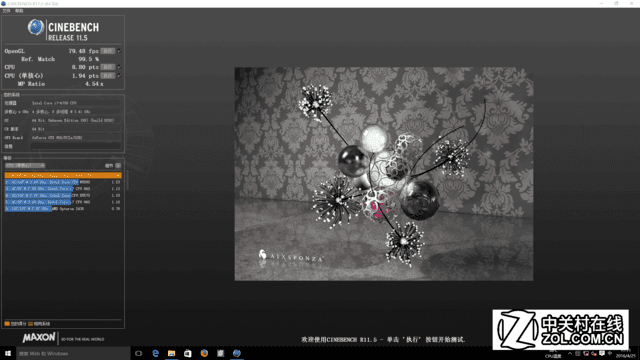Select the highlighted orange ranking row
The height and width of the screenshot is (360, 640).
63,176
